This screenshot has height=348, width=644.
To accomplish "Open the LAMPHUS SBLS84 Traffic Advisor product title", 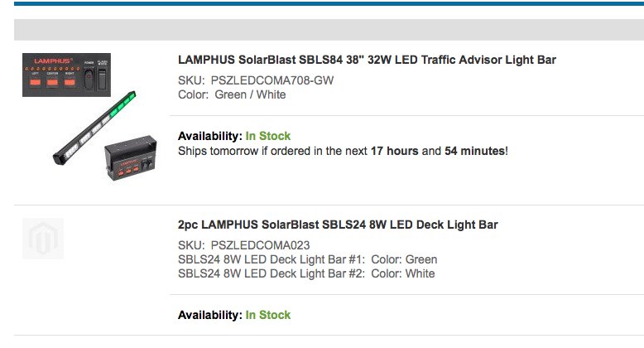I will point(367,60).
